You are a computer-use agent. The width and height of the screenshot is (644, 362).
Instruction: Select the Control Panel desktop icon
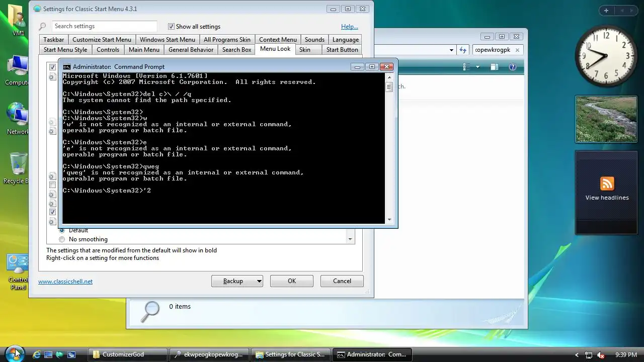click(18, 271)
